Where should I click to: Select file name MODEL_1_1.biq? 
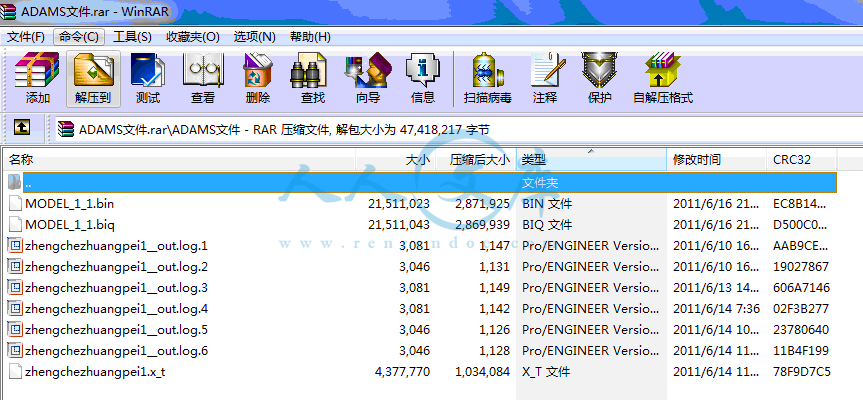70,224
